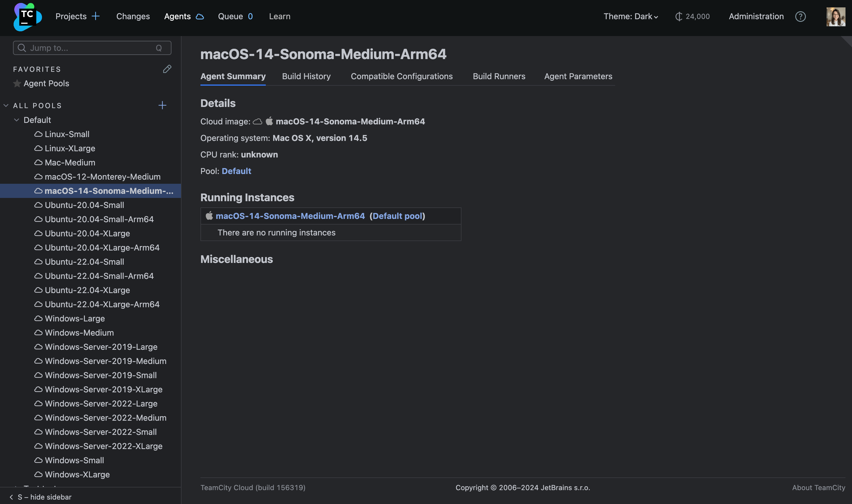Open the user avatar profile picture

[836, 17]
